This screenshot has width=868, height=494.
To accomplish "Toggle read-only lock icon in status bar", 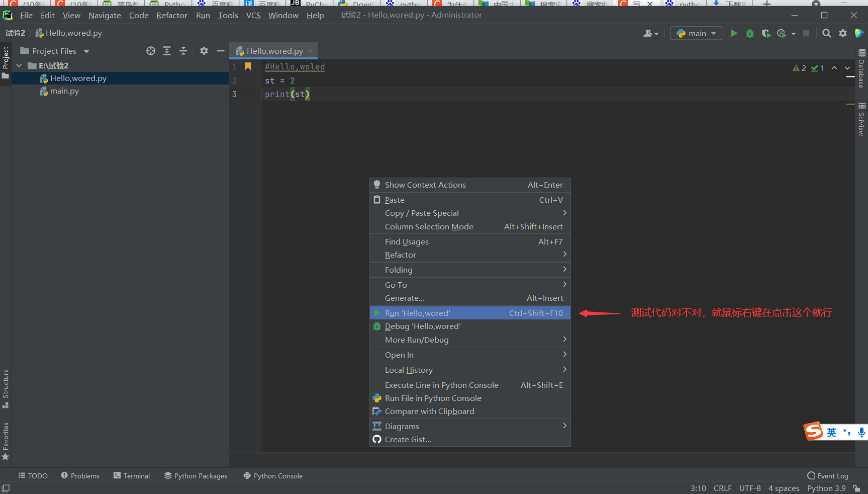I will point(856,488).
